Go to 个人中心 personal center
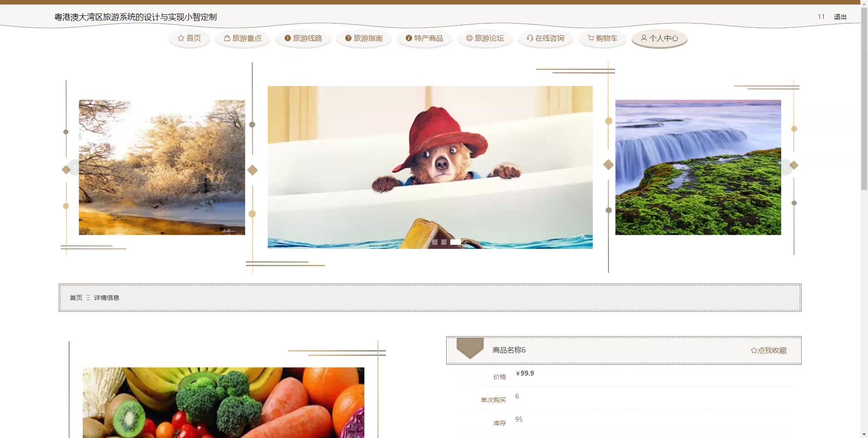This screenshot has width=868, height=438. pos(660,38)
